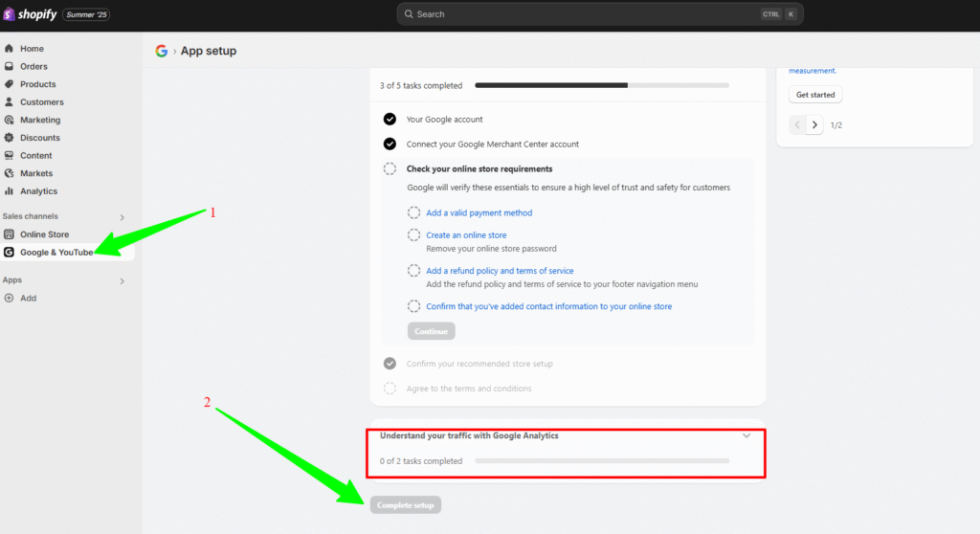Click the Your Google account task
This screenshot has height=534, width=980.
pos(444,119)
